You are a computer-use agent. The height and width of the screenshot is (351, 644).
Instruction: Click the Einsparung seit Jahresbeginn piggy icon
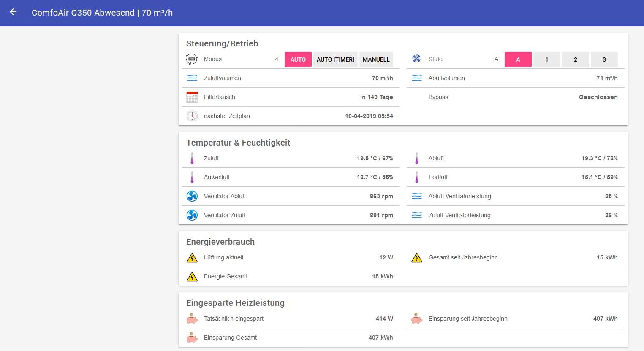[416, 319]
